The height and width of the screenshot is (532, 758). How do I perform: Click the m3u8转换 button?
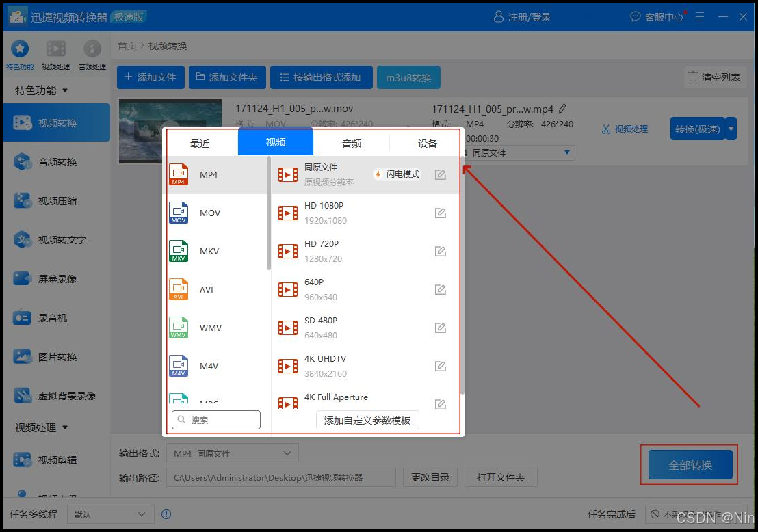(408, 77)
